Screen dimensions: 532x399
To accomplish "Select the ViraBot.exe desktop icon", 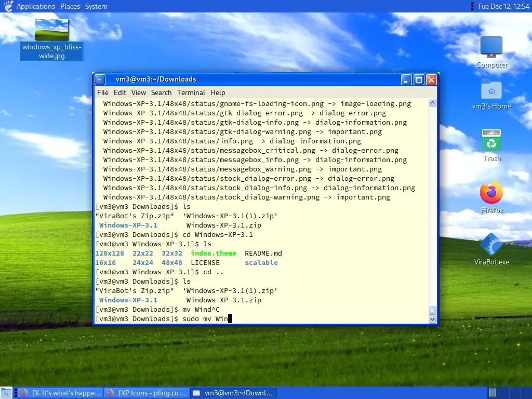I will click(x=491, y=249).
